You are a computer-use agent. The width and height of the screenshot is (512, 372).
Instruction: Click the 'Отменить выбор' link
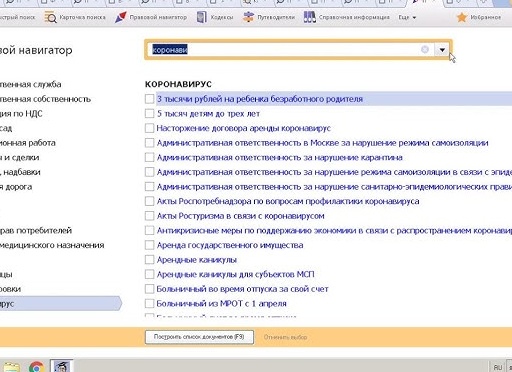pyautogui.click(x=285, y=337)
